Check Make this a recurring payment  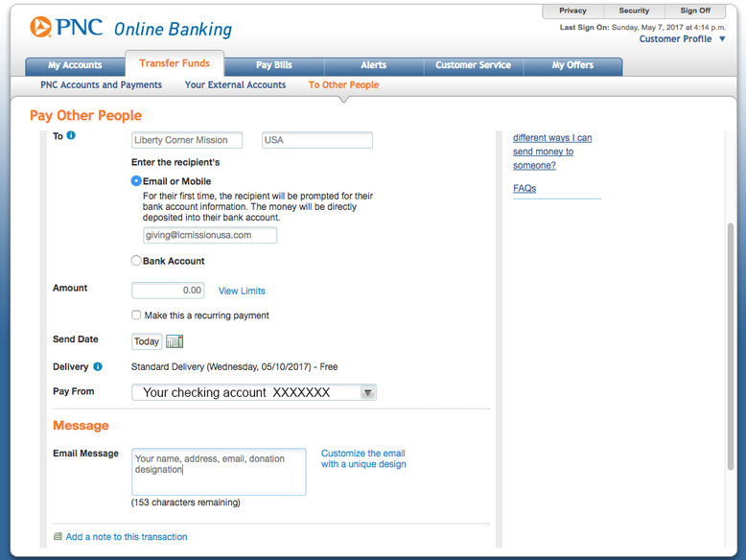pyautogui.click(x=136, y=315)
